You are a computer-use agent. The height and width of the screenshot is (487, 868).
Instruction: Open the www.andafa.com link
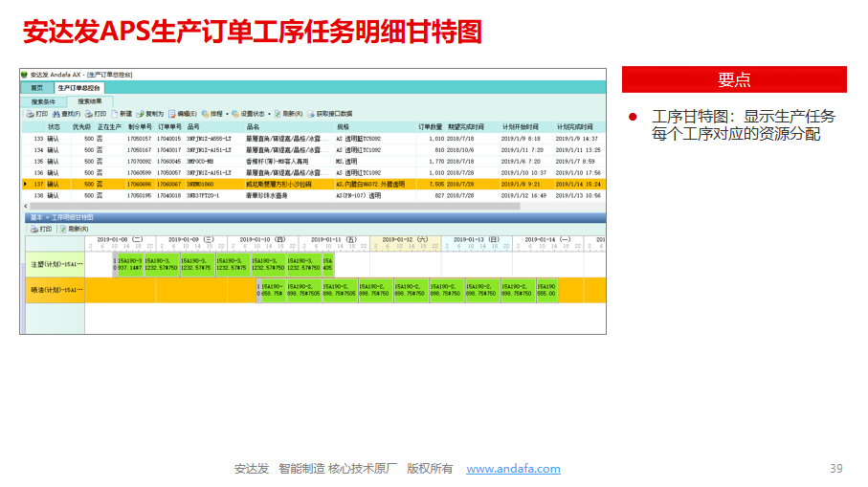click(513, 469)
